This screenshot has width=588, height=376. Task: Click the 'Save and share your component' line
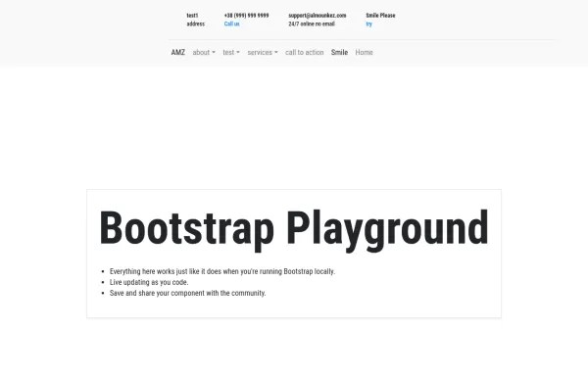point(187,293)
